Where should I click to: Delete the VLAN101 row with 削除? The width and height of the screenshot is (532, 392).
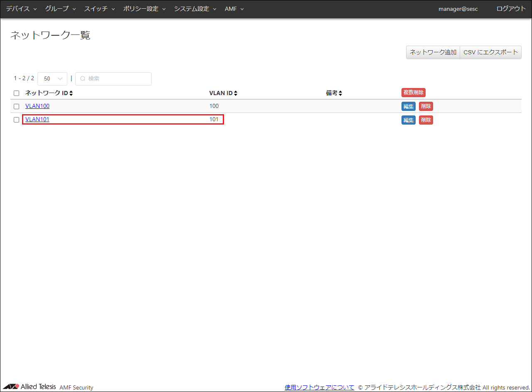[x=426, y=120]
